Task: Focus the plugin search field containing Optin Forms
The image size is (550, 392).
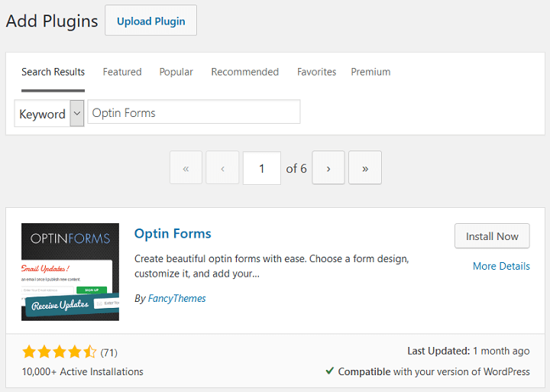Action: tap(193, 112)
